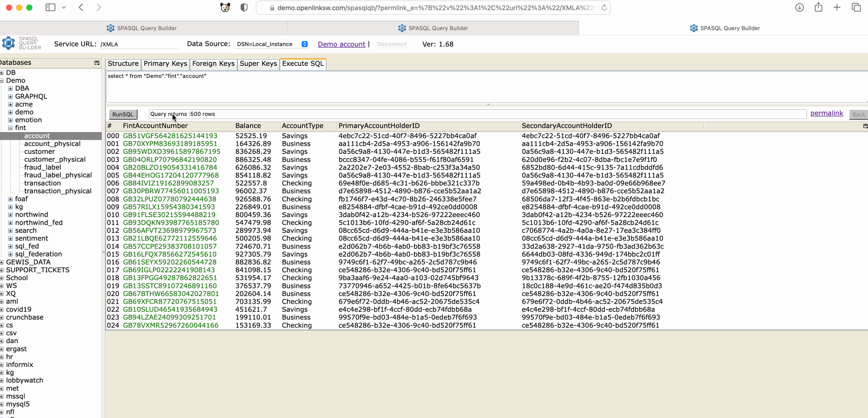Select the customer table
The width and height of the screenshot is (868, 418).
coord(39,152)
